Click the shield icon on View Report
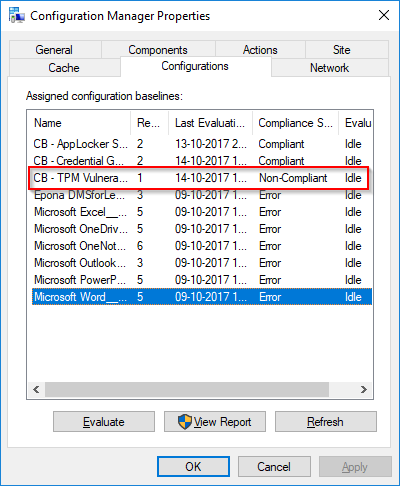 (x=185, y=422)
